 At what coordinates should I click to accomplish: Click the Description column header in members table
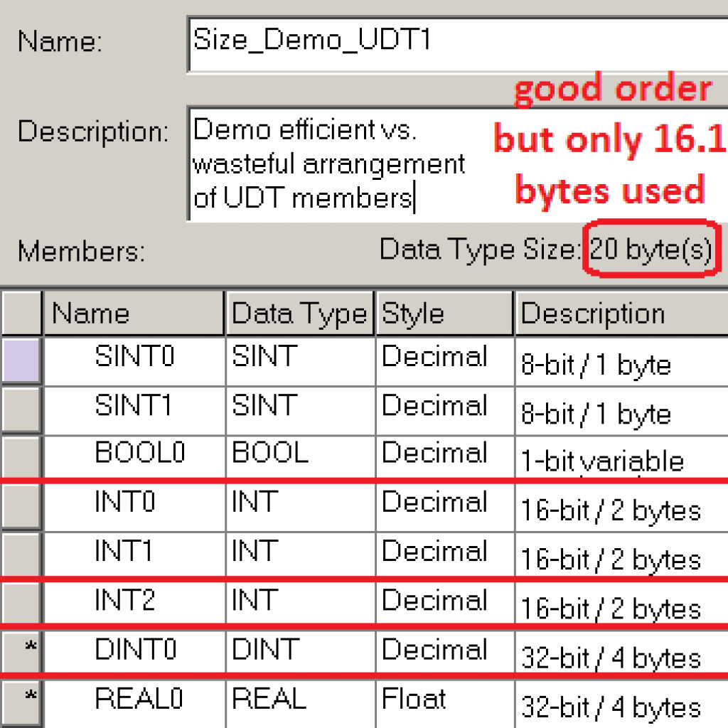pos(622,313)
